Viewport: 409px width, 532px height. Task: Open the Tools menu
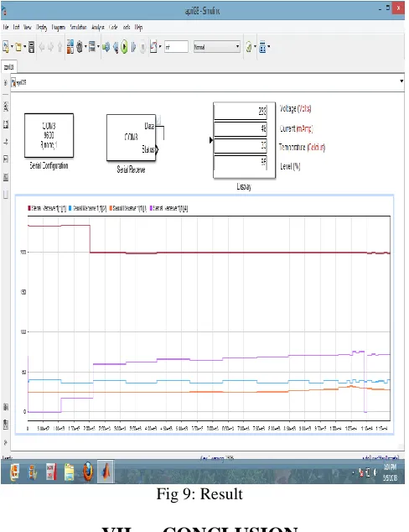pyautogui.click(x=127, y=27)
